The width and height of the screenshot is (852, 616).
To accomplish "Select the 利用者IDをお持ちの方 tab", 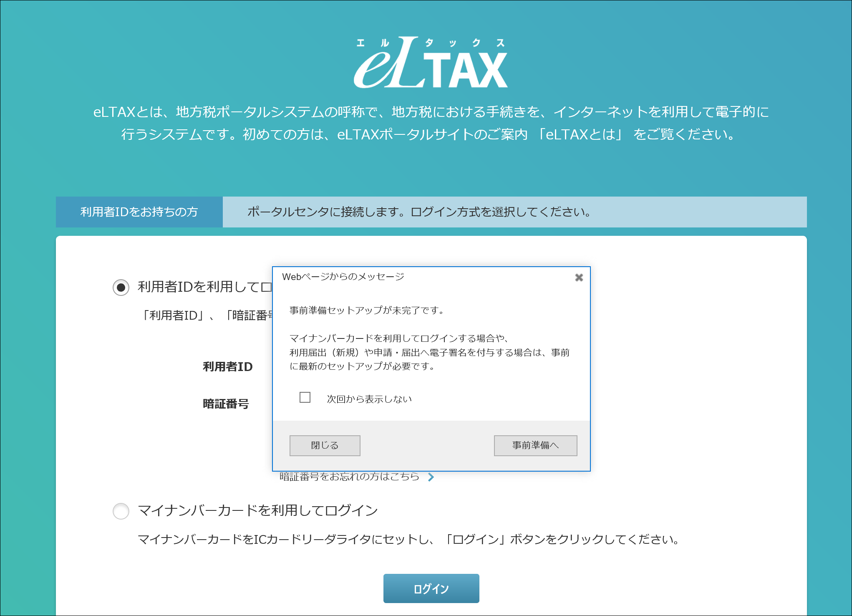I will coord(139,212).
